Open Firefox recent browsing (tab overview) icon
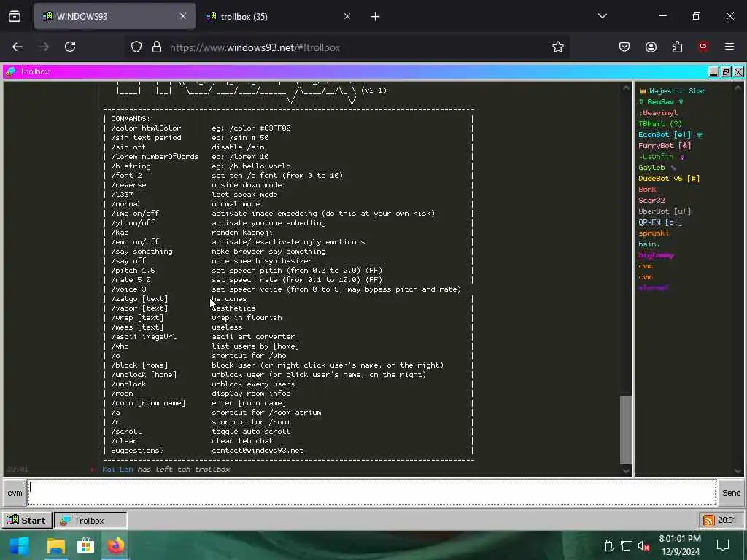The image size is (747, 560). click(x=15, y=16)
